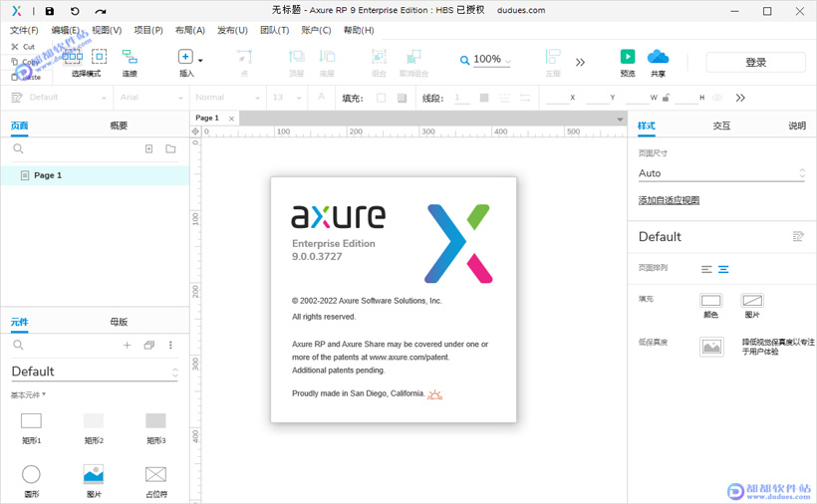817x504 pixels.
Task: Click the duplicate library icon in Libraries panel
Action: 149,345
